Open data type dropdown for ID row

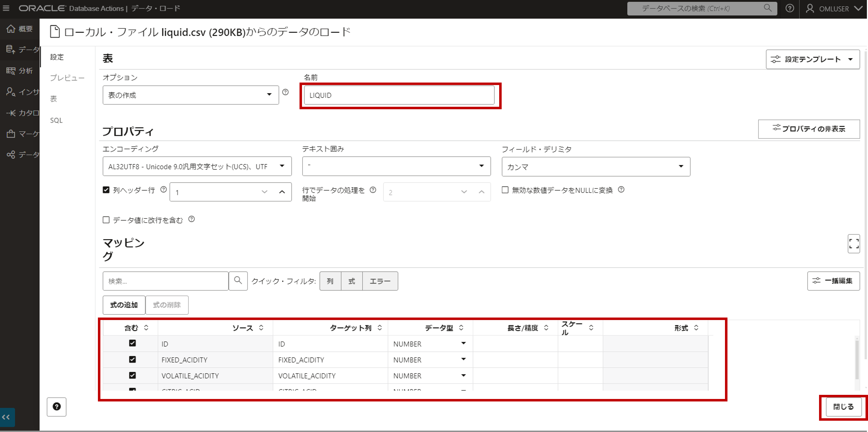[x=463, y=343]
